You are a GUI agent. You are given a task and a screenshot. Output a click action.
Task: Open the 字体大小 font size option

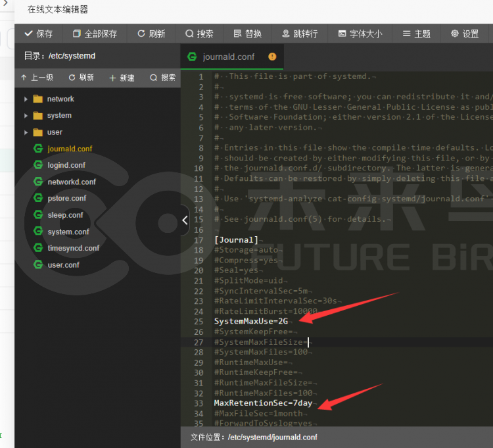tap(360, 34)
